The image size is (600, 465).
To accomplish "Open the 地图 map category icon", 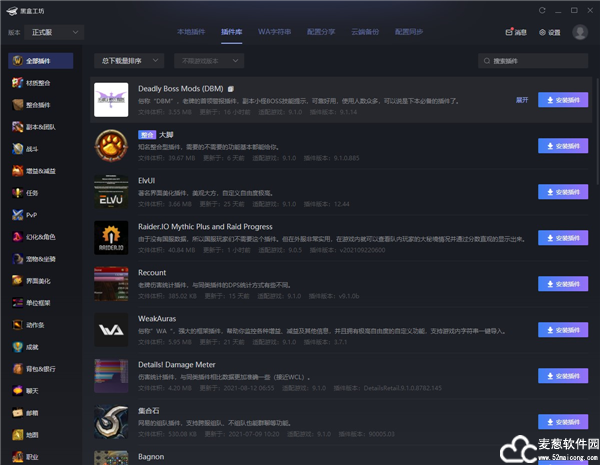I will pos(17,435).
